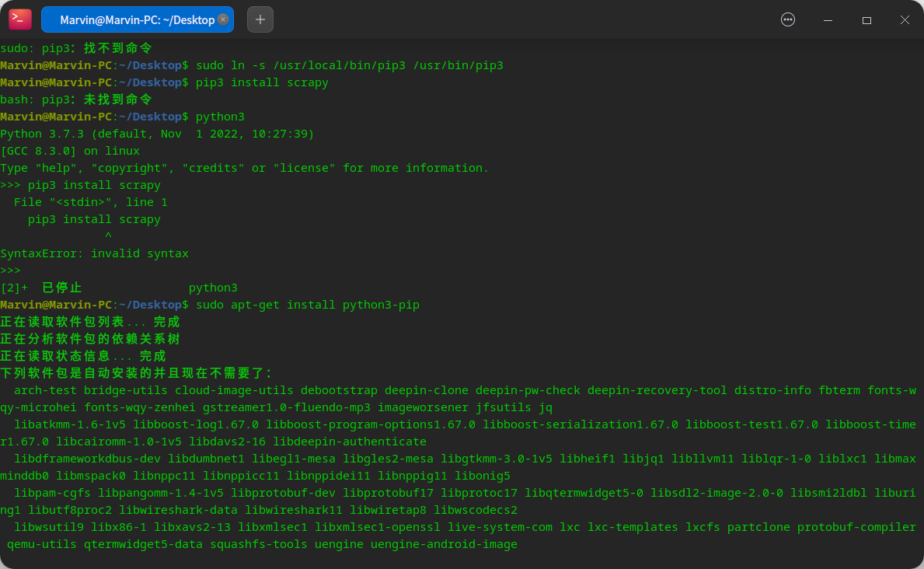Click the maximize button
924x569 pixels.
(866, 19)
